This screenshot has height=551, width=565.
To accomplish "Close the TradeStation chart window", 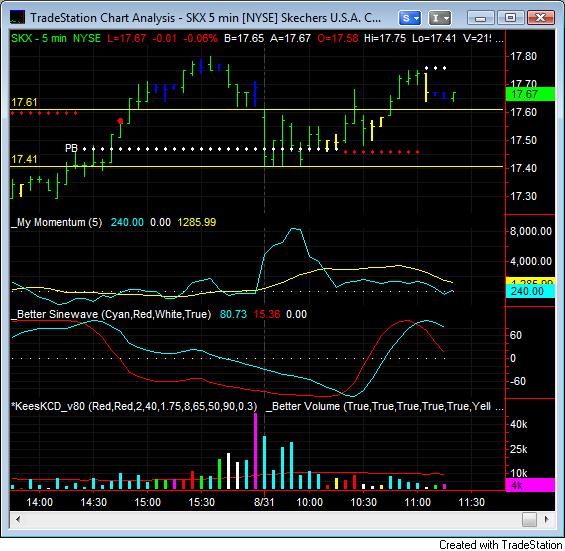I will (540, 18).
